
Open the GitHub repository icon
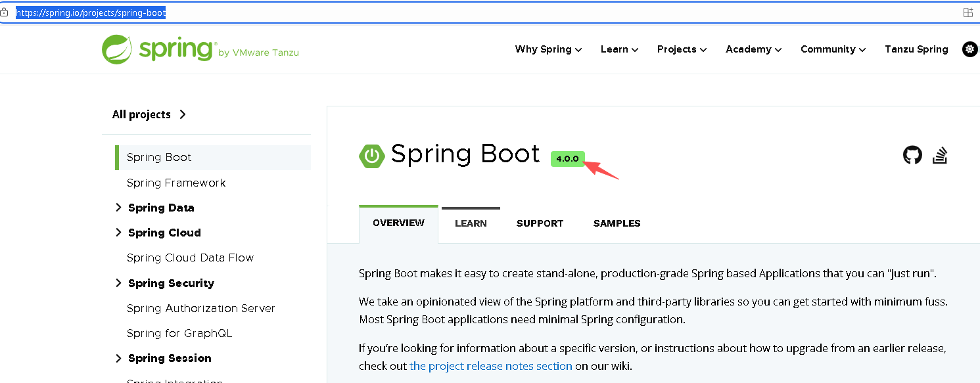pyautogui.click(x=912, y=156)
